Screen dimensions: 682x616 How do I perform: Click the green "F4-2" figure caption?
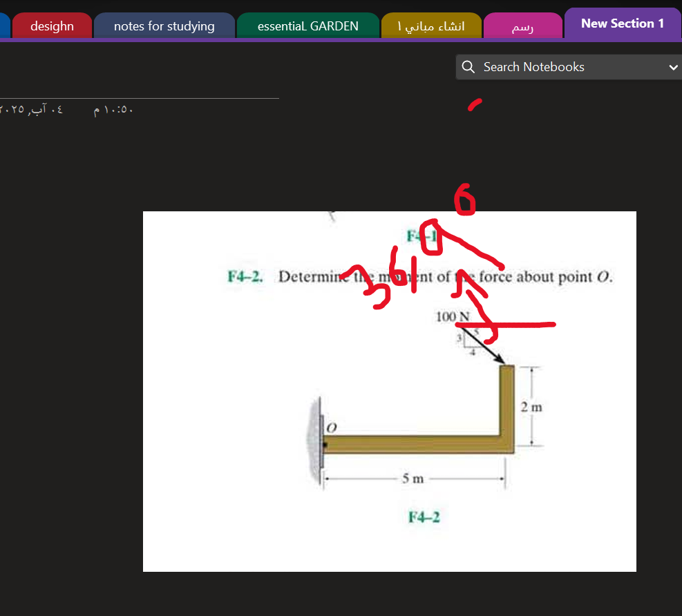(423, 516)
